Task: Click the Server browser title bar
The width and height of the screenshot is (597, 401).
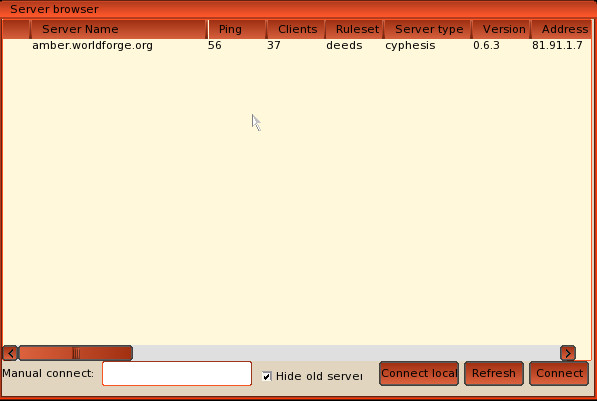Action: (298, 9)
